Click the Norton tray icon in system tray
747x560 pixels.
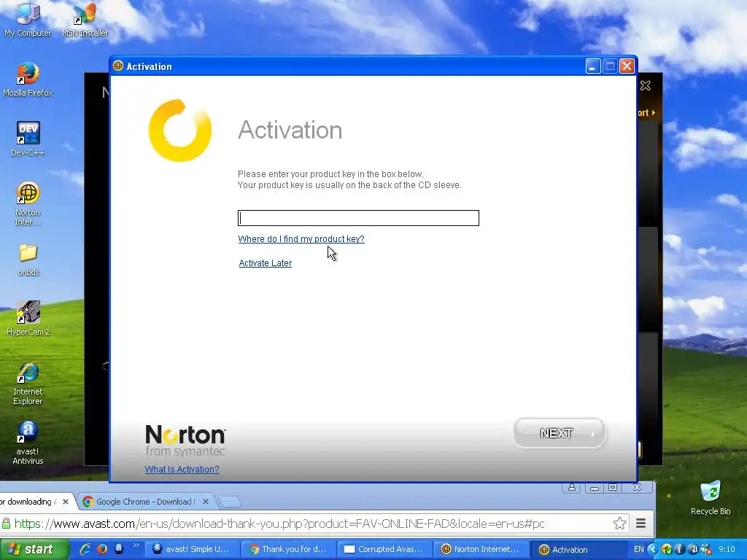(x=667, y=549)
